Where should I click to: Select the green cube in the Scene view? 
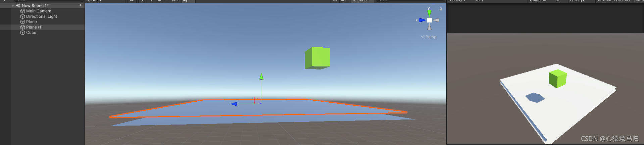tap(317, 58)
